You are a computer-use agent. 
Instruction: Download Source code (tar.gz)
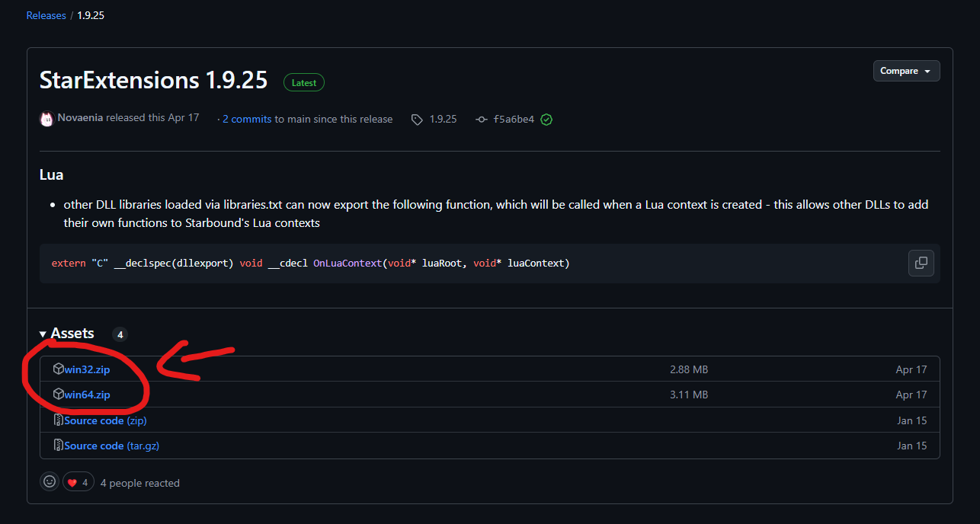point(112,446)
